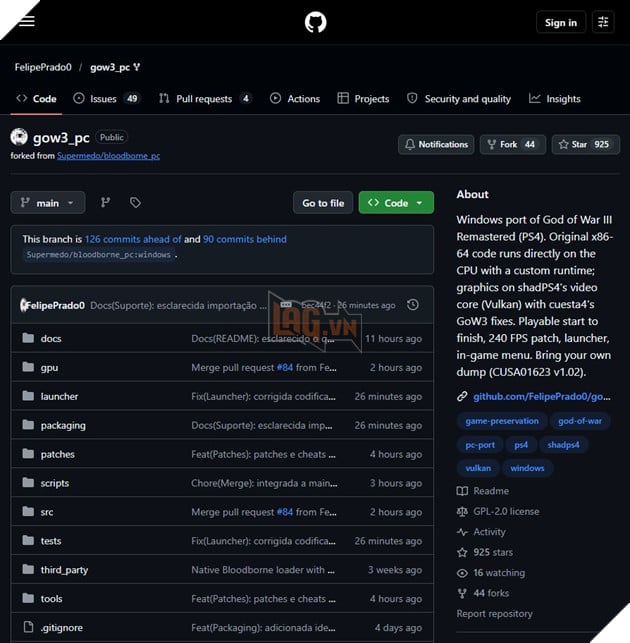View tags via the tag icon
630x643 pixels.
coord(135,203)
